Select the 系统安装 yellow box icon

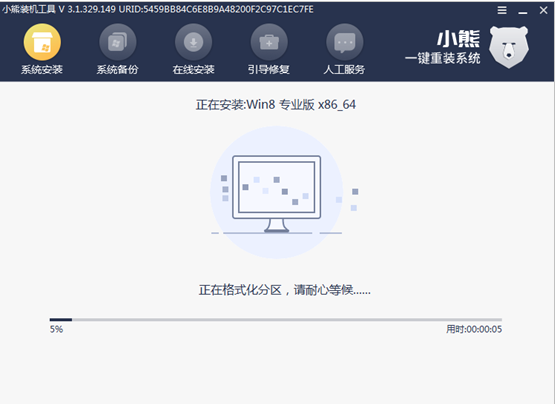click(x=42, y=42)
